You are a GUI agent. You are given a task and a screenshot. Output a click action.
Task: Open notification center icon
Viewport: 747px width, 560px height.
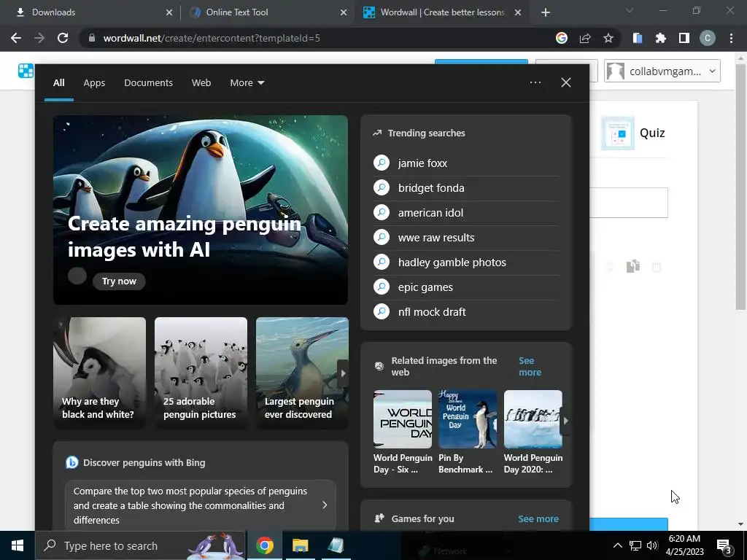click(x=724, y=545)
